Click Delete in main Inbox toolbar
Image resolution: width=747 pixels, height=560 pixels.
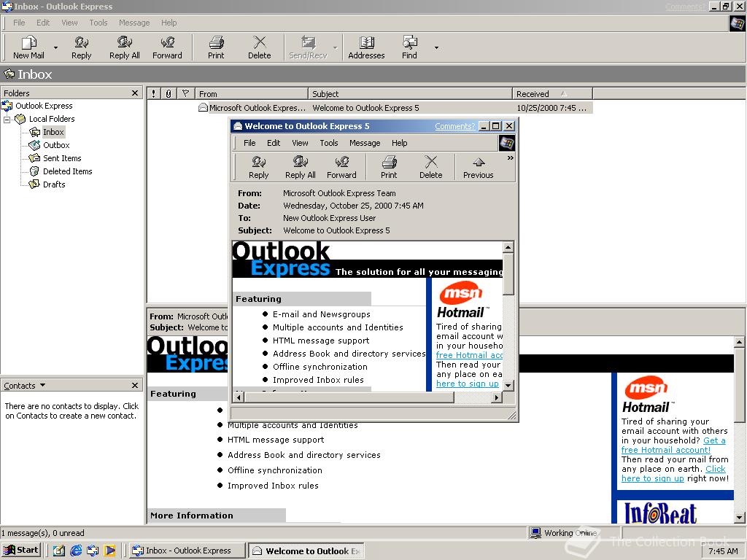click(259, 47)
